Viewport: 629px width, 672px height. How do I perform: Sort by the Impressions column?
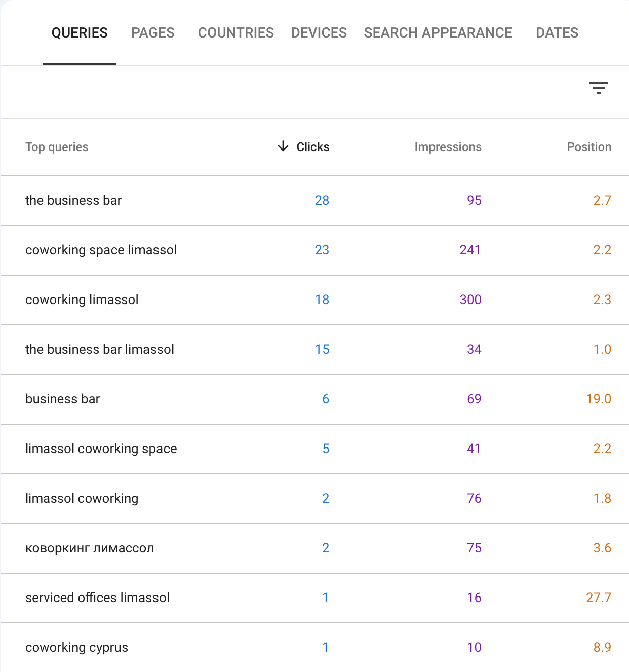click(x=448, y=147)
